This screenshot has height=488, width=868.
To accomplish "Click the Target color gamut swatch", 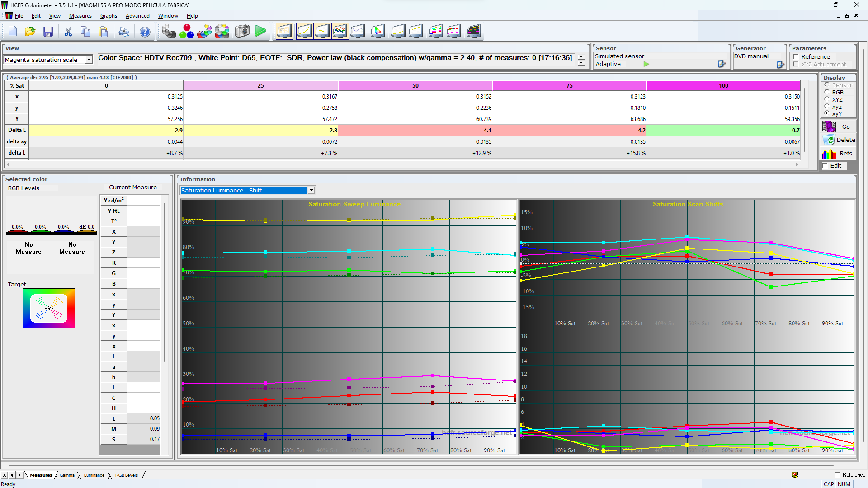I will point(49,308).
